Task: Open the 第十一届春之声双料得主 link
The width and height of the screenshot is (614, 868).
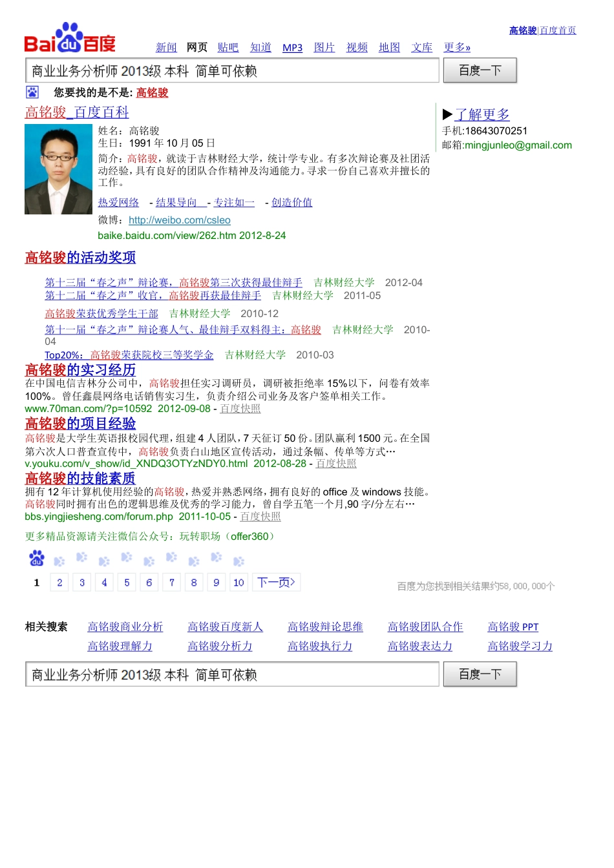Action: coord(183,329)
